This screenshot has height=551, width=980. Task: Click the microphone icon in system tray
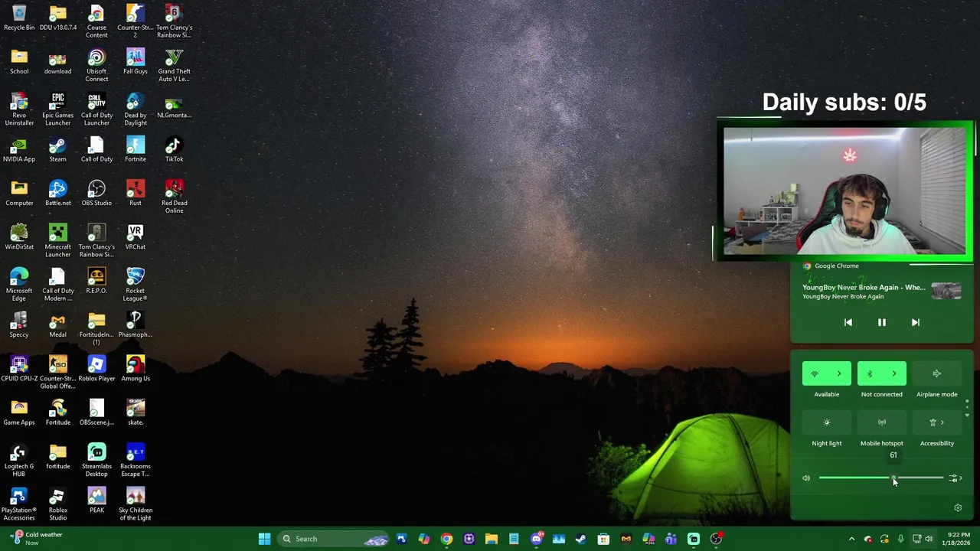tap(900, 539)
